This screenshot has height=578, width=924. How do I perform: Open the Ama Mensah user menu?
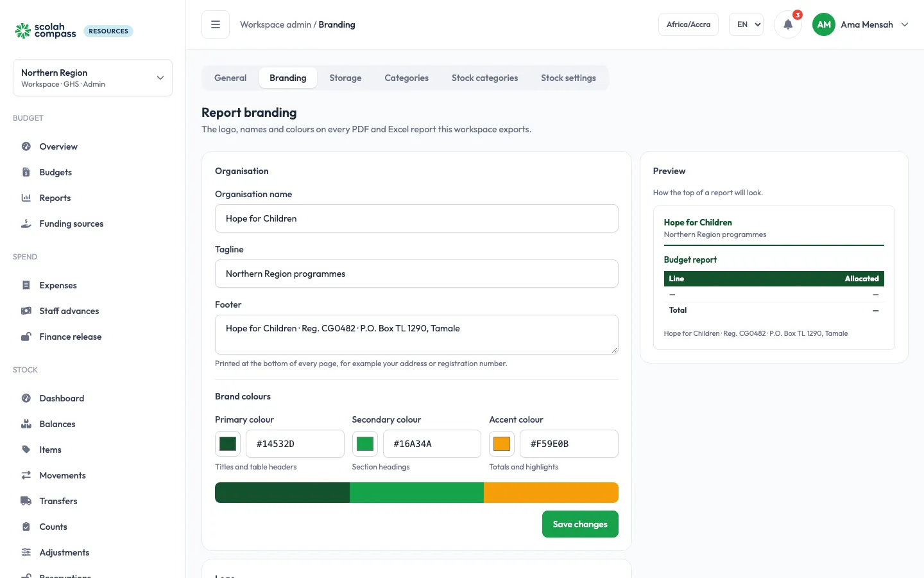point(861,24)
